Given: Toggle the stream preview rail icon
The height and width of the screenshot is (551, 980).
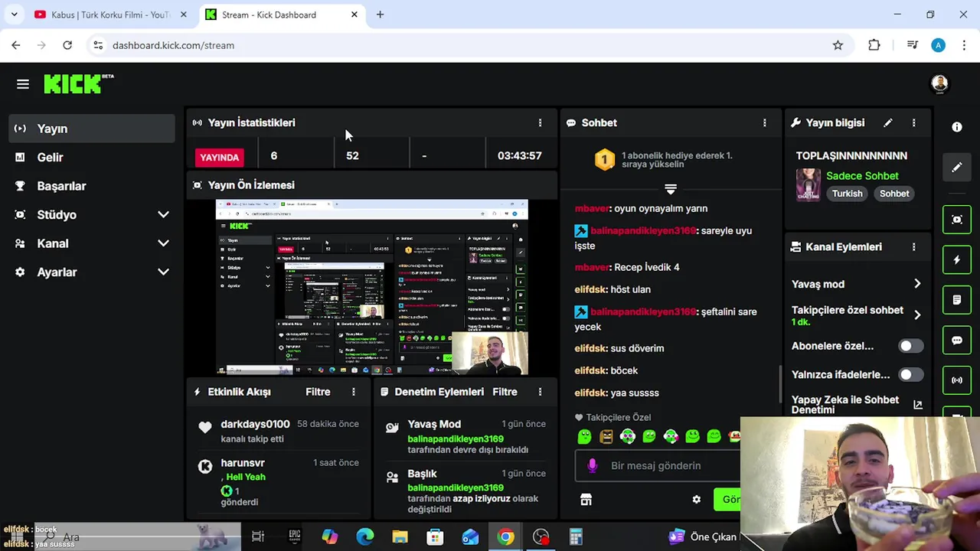Looking at the screenshot, I should [957, 220].
